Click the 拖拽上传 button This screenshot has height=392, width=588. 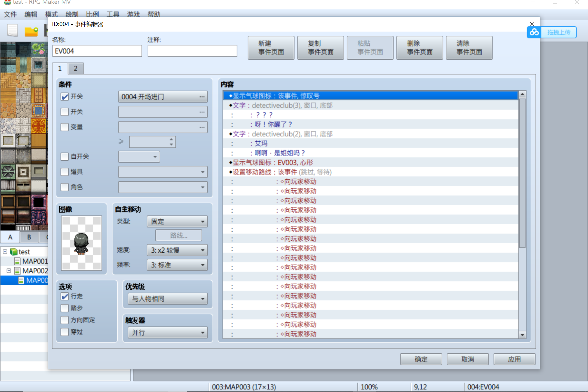tap(559, 32)
